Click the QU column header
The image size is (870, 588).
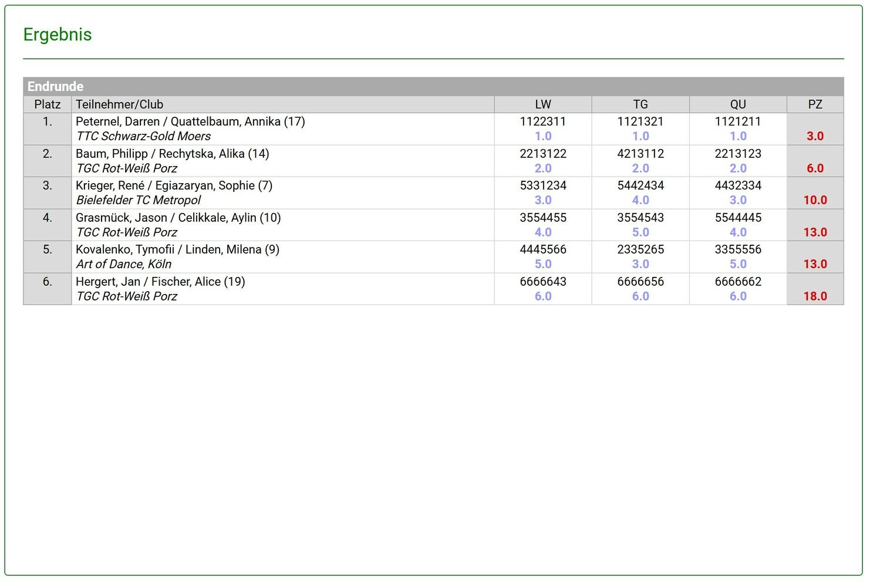737,104
